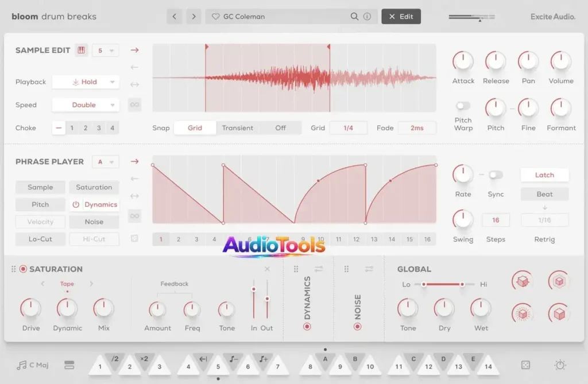Screen dimensions: 588x384
Task: Click the Edit button in the top bar
Action: [x=401, y=16]
